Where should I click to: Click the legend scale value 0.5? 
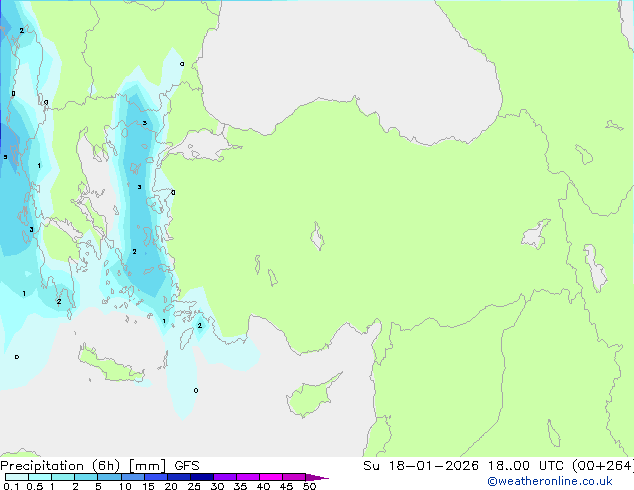(x=34, y=486)
